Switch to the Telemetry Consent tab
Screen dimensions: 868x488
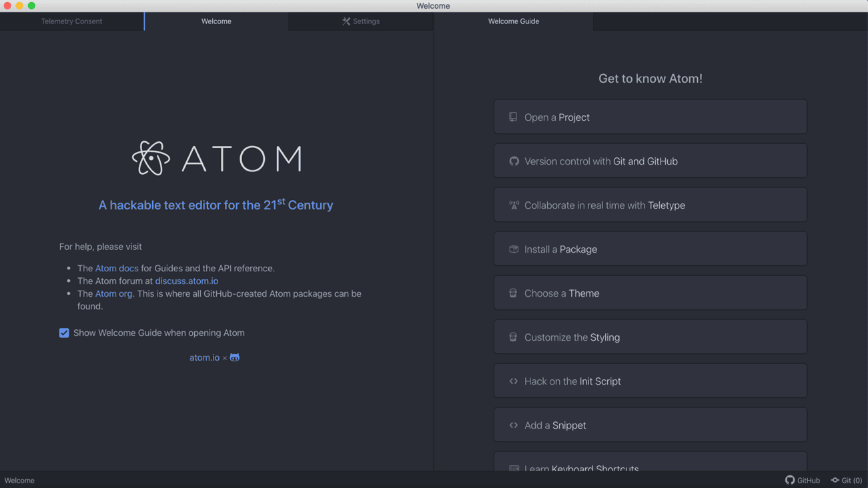[71, 21]
